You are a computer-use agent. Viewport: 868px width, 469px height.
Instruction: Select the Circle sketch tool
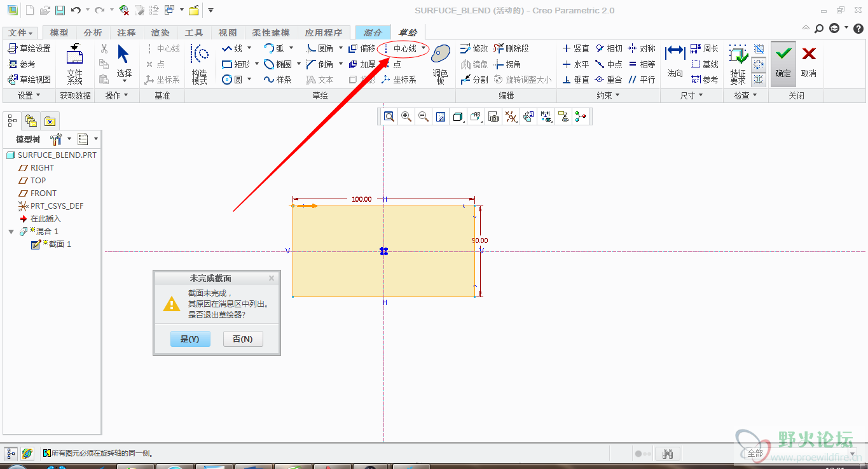[232, 80]
